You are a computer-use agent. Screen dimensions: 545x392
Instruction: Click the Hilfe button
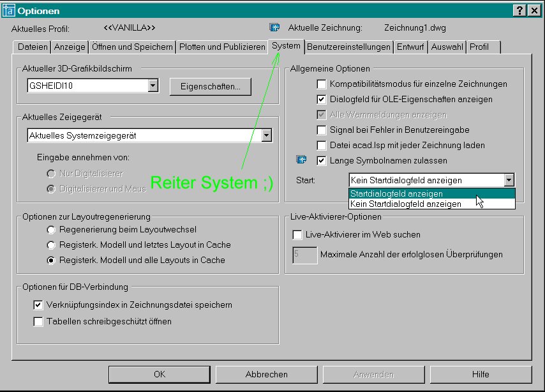coord(481,375)
